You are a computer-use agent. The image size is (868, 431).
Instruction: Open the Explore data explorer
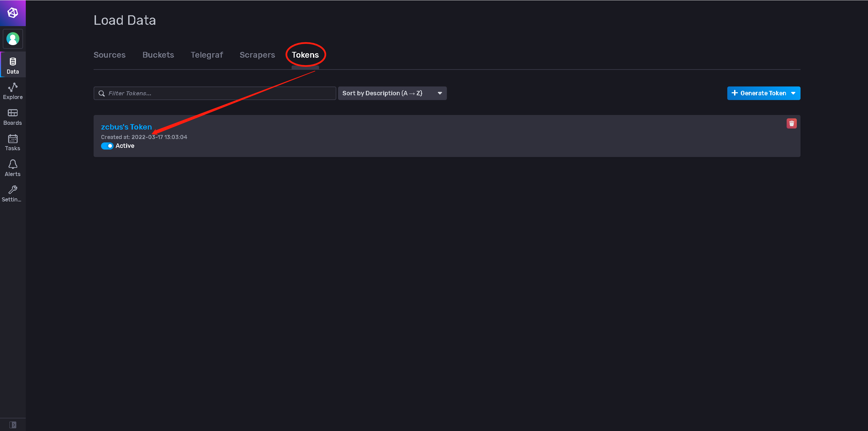[13, 91]
